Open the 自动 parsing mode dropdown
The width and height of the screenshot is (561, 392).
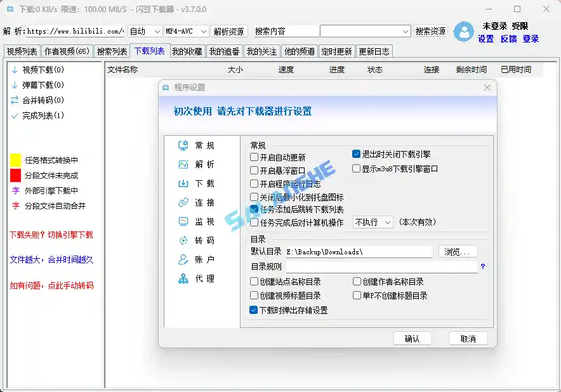point(145,30)
